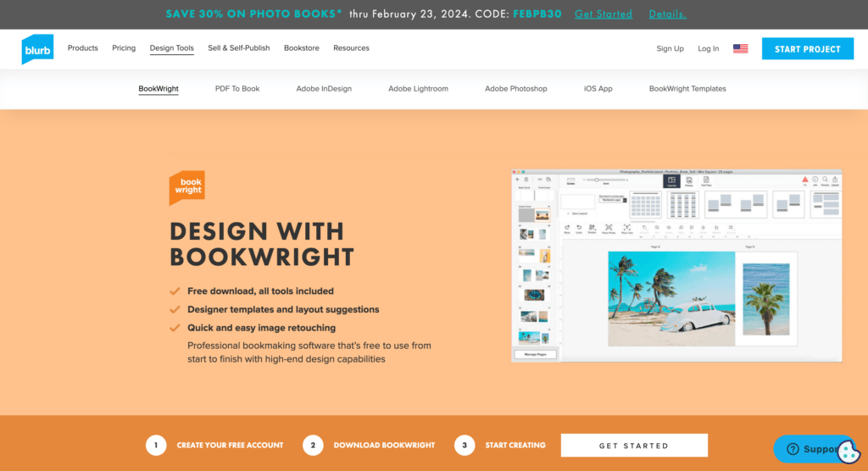Click step 3 circle for start creating
The width and height of the screenshot is (868, 471).
[x=465, y=445]
